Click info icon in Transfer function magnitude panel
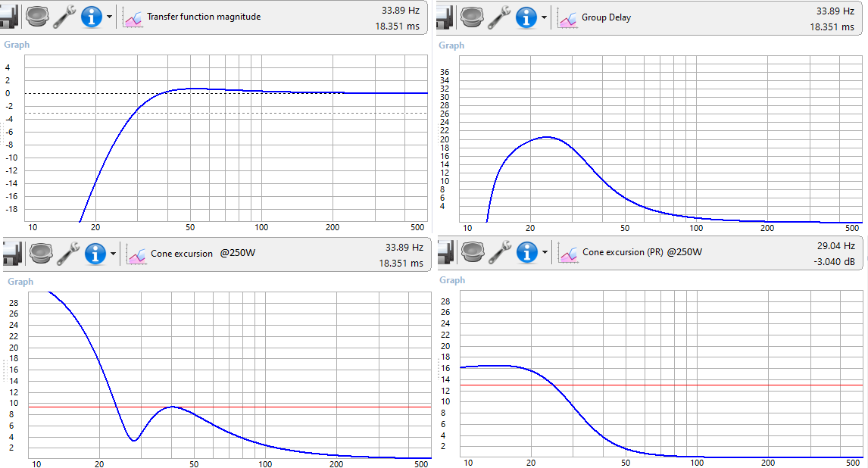 92,17
